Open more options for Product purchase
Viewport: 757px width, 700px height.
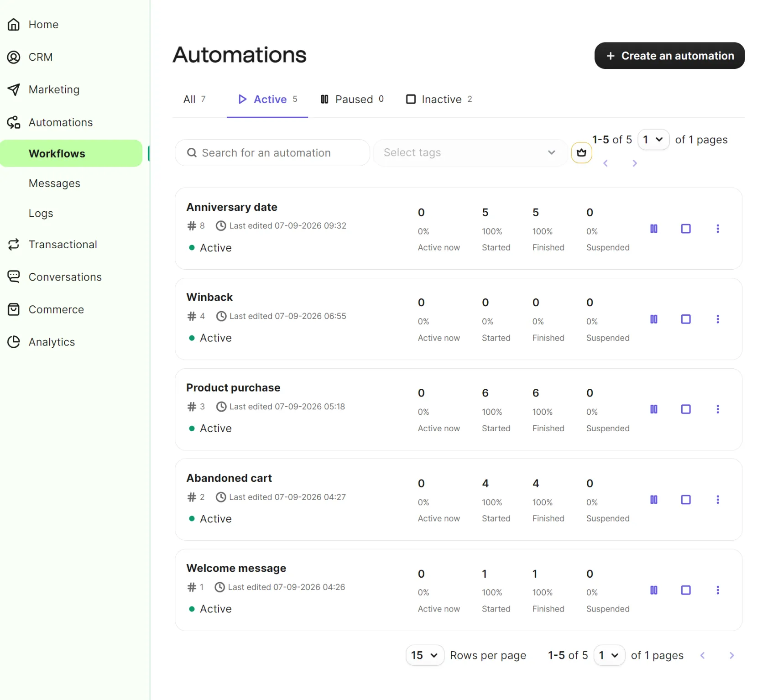click(718, 409)
